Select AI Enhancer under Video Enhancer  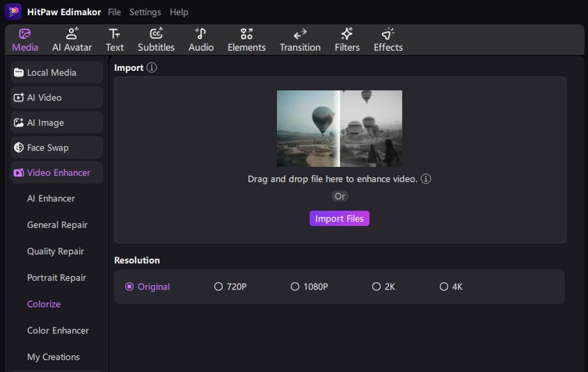(51, 199)
